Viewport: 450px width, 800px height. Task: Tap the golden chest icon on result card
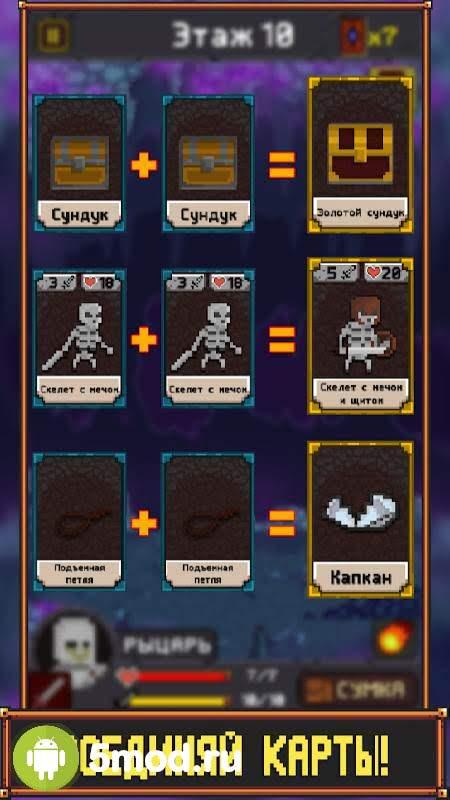coord(360,153)
